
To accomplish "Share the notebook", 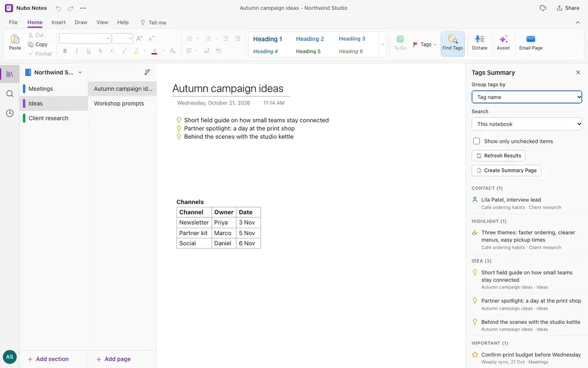I will (x=568, y=8).
